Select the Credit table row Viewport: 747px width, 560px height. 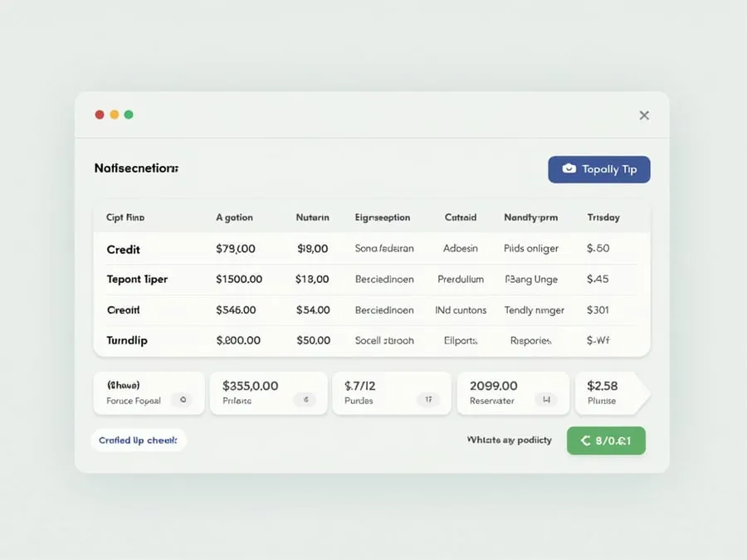coord(372,249)
